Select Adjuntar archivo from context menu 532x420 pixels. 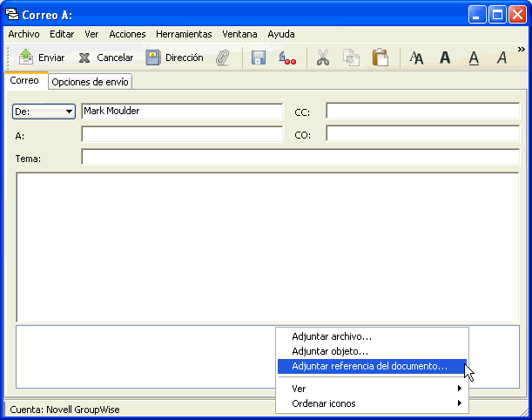(332, 336)
